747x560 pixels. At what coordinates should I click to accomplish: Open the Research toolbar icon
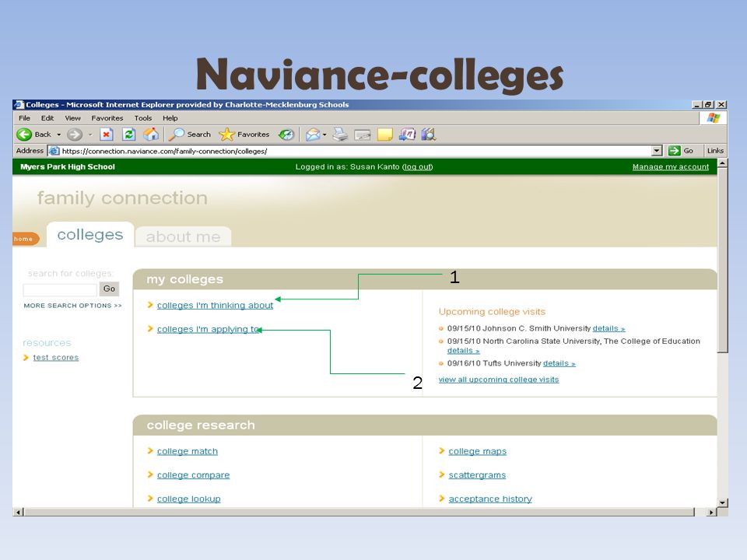tap(429, 135)
